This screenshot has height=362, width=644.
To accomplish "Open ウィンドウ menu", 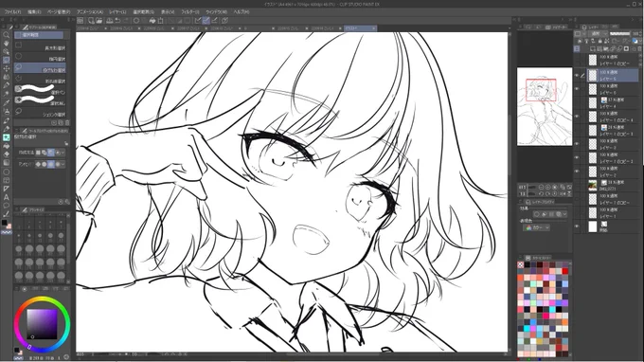I will (x=216, y=12).
